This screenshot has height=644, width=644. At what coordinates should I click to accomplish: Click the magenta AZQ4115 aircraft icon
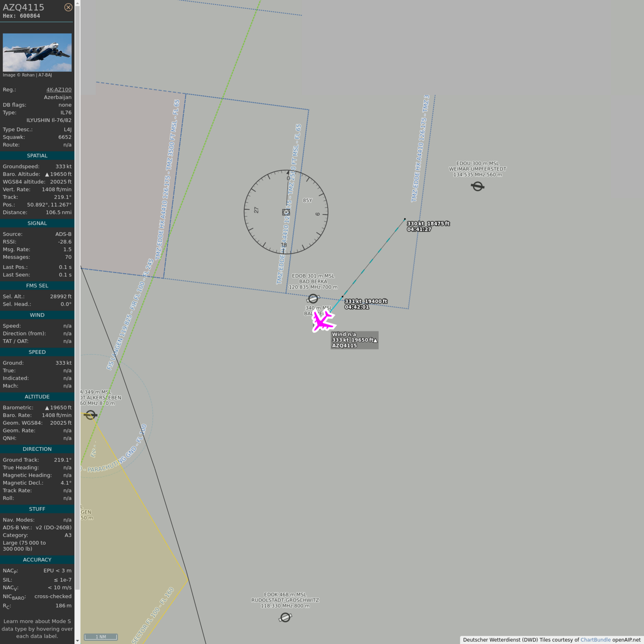click(322, 321)
